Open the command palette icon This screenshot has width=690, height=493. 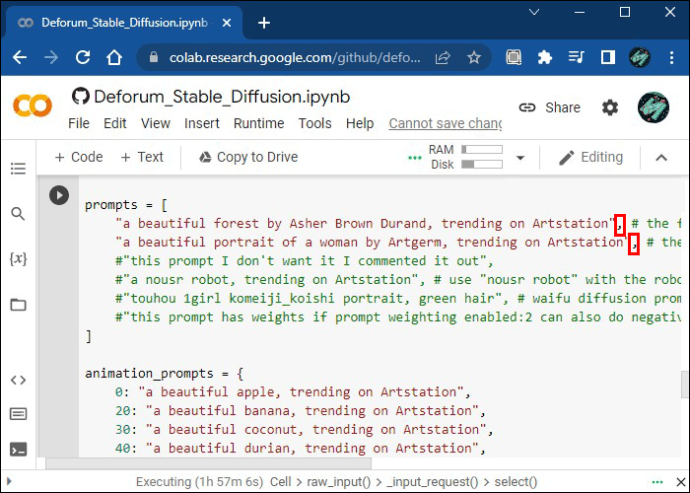pyautogui.click(x=18, y=414)
